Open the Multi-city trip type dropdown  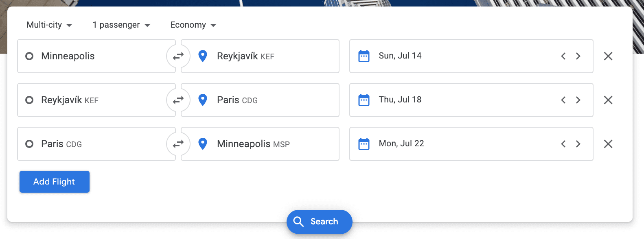tap(49, 25)
